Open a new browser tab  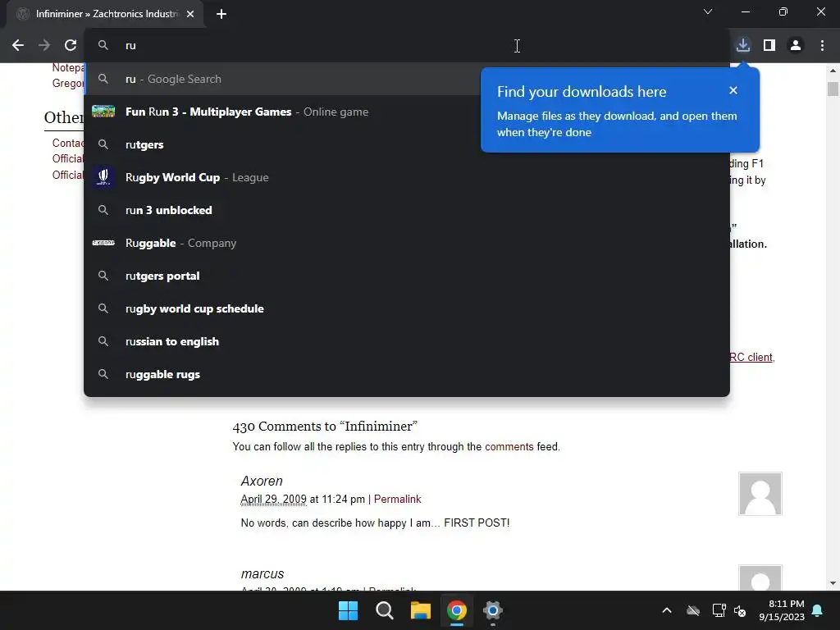(221, 14)
